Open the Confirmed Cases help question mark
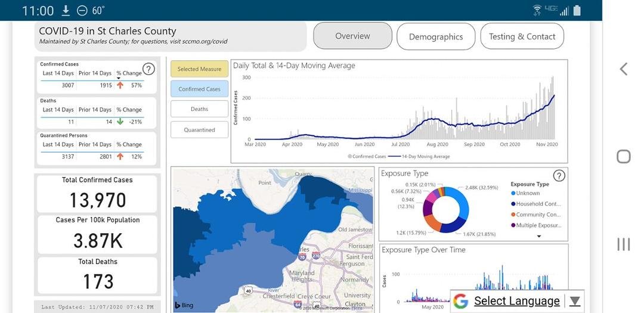 (148, 69)
